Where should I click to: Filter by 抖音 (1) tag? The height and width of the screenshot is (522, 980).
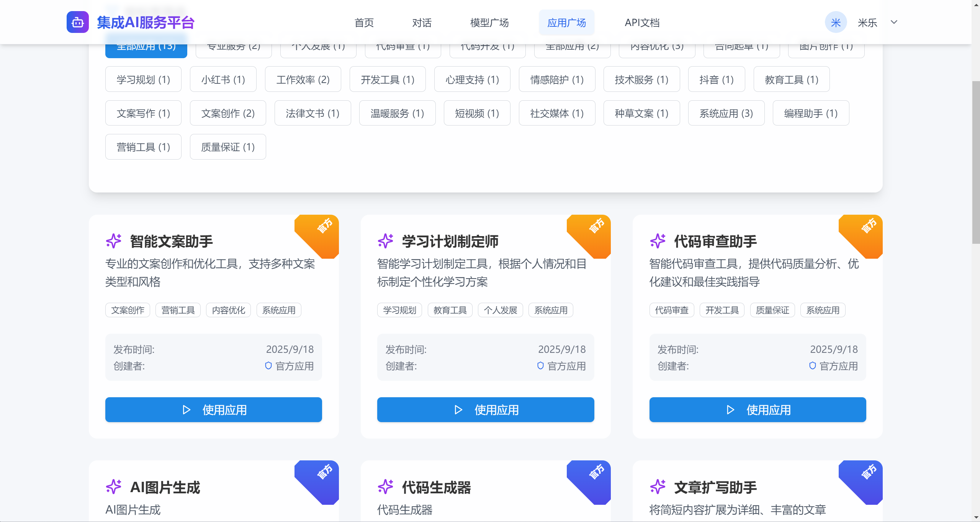717,79
